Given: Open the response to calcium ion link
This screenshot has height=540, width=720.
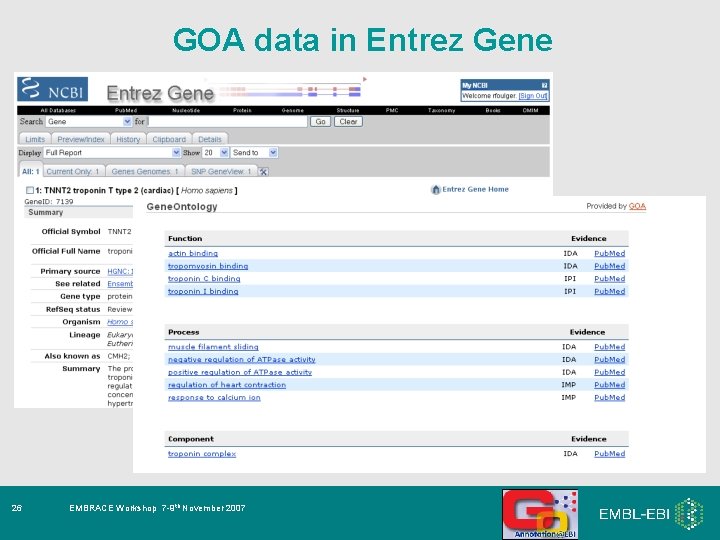Looking at the screenshot, I should 214,398.
